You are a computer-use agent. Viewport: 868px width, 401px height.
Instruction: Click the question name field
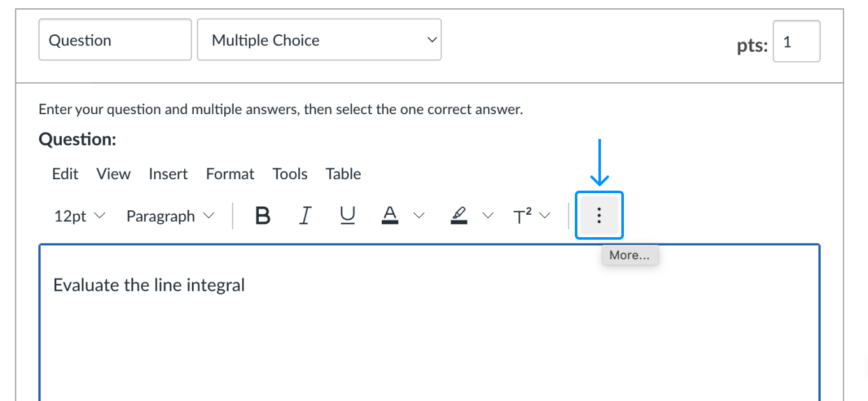click(x=115, y=40)
